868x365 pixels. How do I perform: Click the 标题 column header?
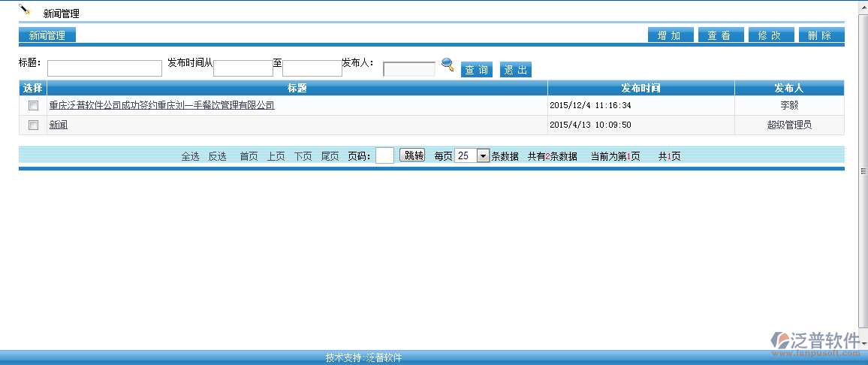(x=297, y=88)
